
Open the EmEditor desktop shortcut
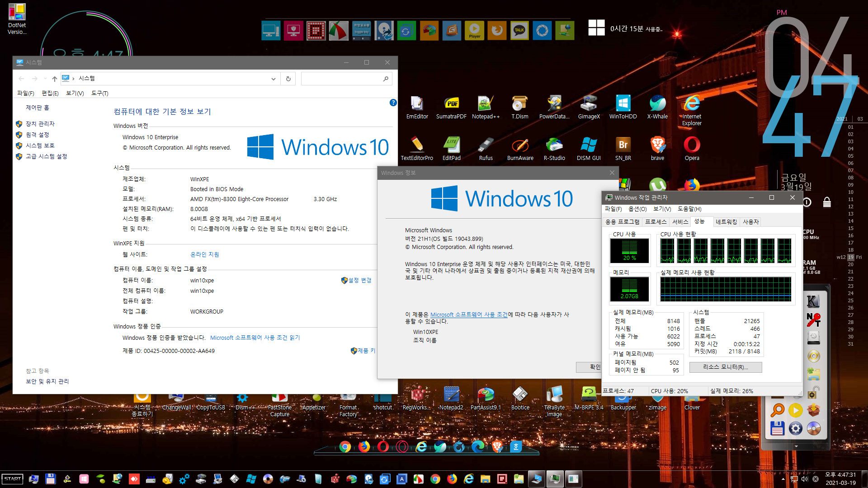417,108
